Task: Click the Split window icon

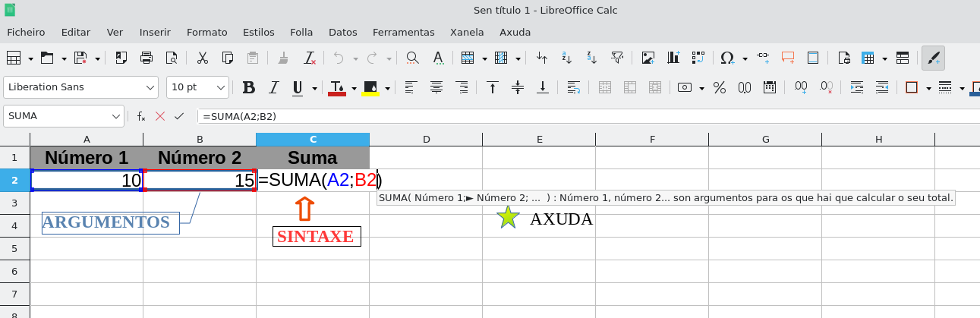Action: pos(903,58)
